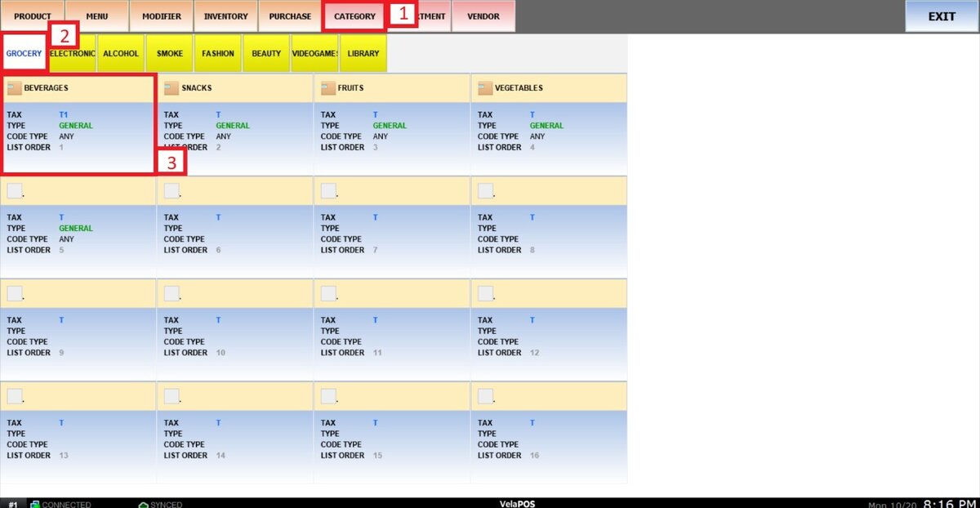Click the folder icon on the FRUITS card

point(328,87)
